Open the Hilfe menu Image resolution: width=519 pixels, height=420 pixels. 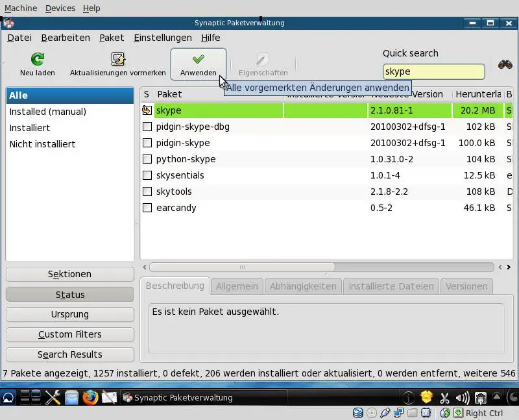tap(210, 38)
